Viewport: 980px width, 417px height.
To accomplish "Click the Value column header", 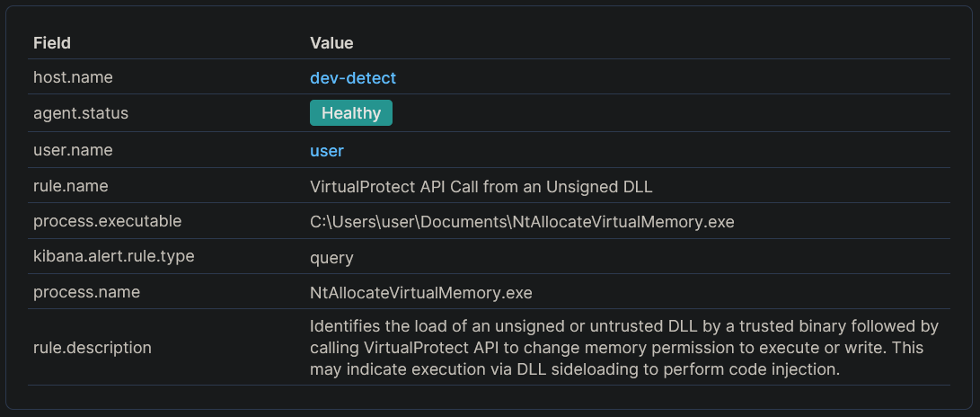I will click(x=331, y=43).
